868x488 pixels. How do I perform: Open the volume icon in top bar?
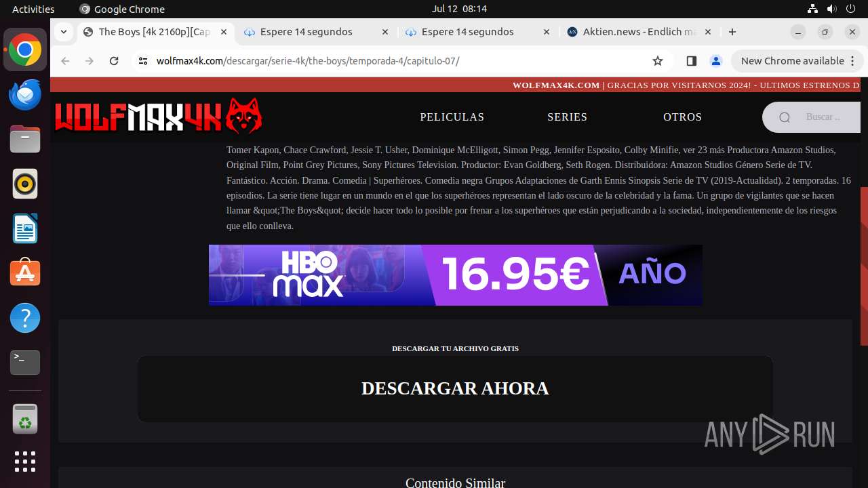(x=831, y=9)
